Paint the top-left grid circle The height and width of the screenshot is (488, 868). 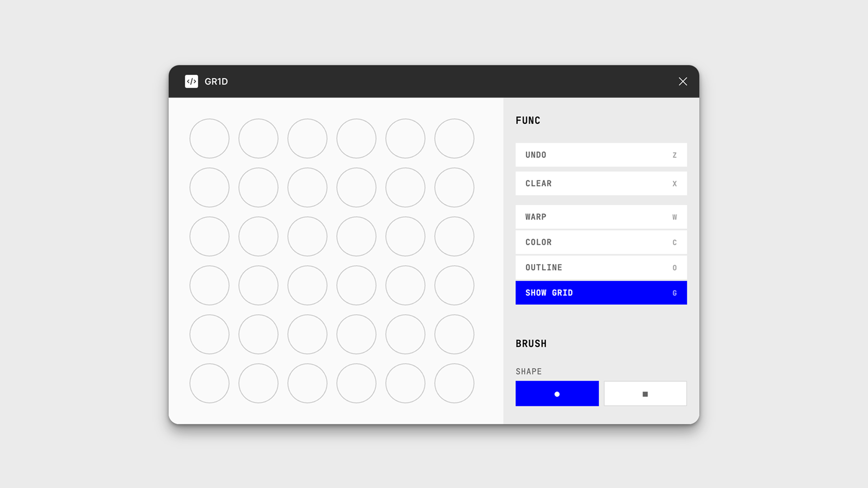[x=209, y=139]
